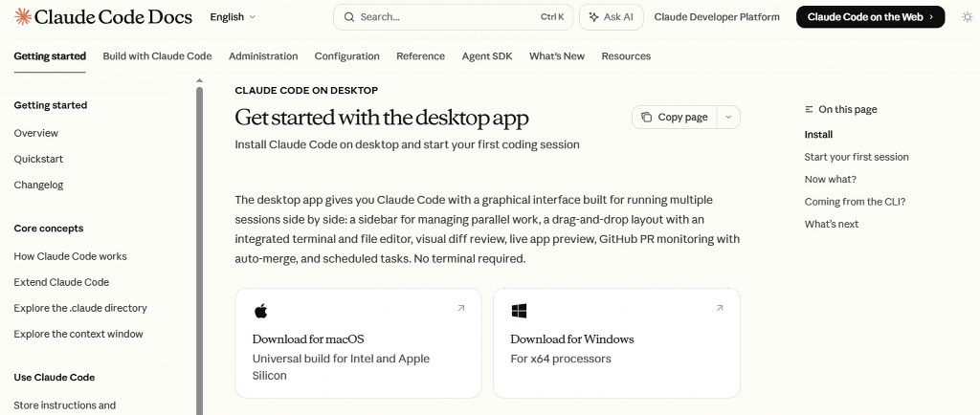Open the Reference tab
The image size is (980, 415).
click(x=421, y=56)
